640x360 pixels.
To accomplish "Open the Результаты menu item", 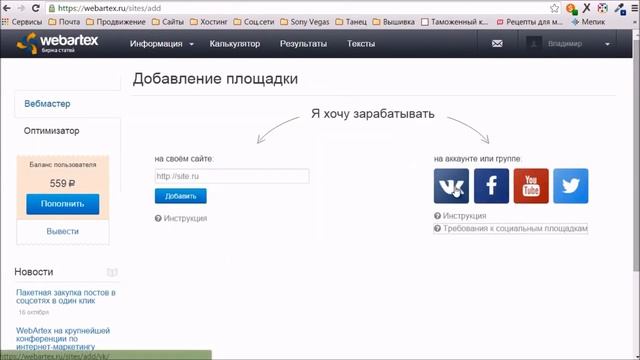I will tap(303, 44).
